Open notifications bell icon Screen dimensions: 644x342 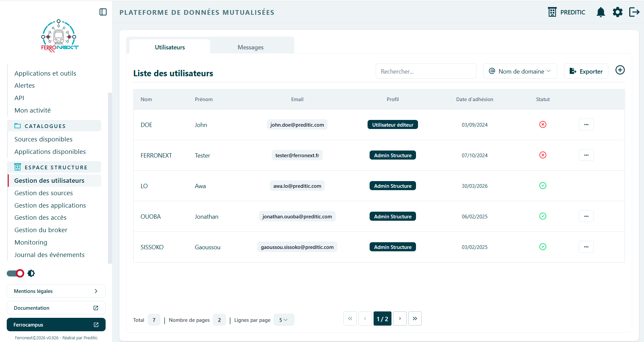[601, 12]
